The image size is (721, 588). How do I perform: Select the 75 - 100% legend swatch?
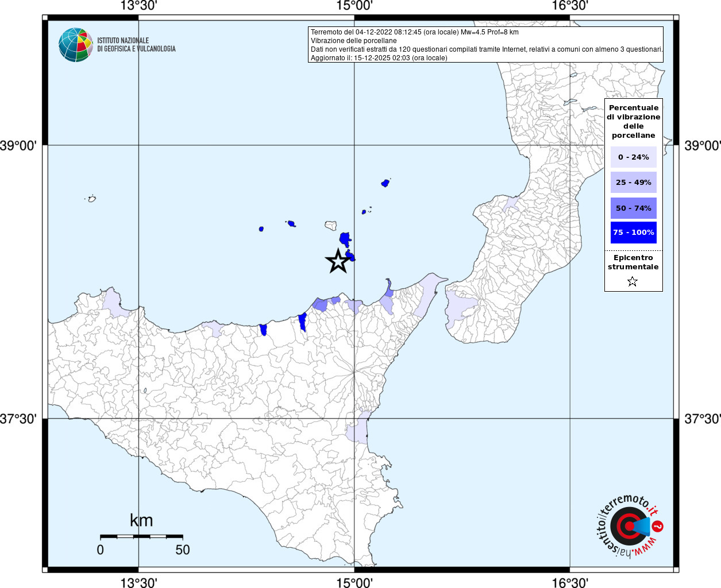[x=633, y=233]
